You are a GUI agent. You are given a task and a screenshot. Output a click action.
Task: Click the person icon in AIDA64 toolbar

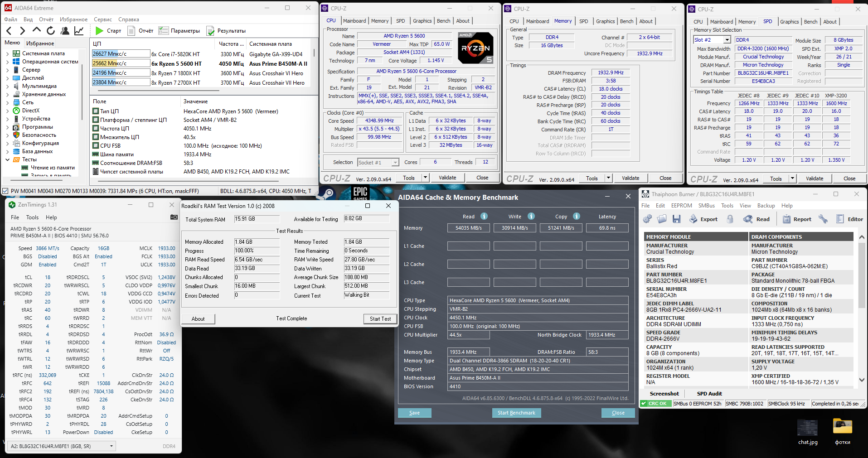coord(65,31)
